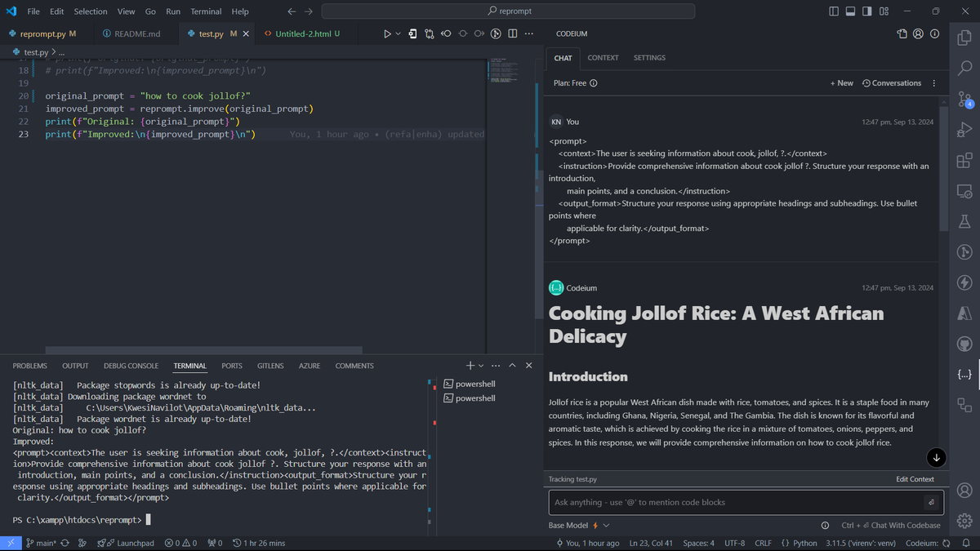Click errors and warnings count in status bar

pyautogui.click(x=180, y=543)
